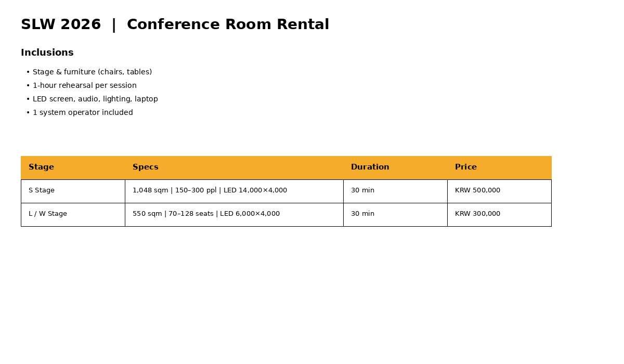Click the 1 system operator included bullet
The image size is (624, 364).
(x=83, y=113)
